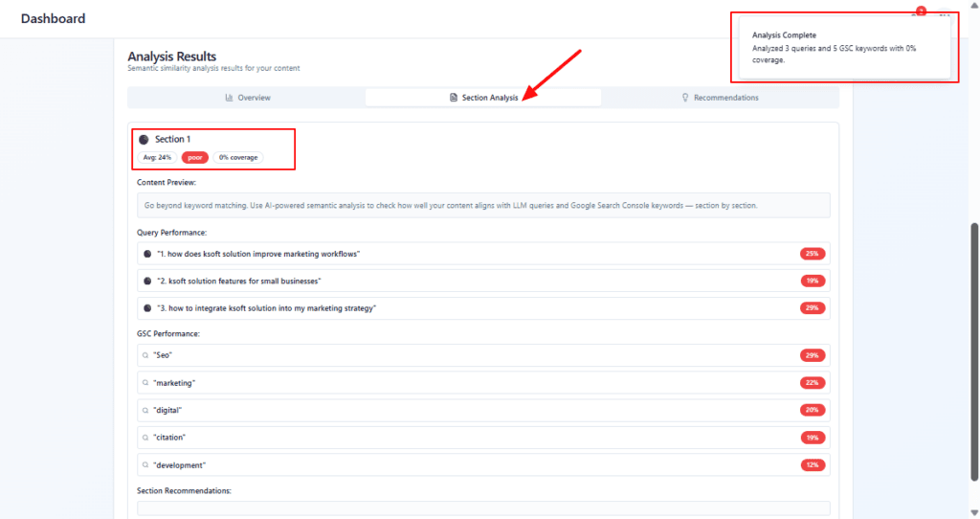980x519 pixels.
Task: Click the "0% coverage" badge
Action: click(238, 157)
